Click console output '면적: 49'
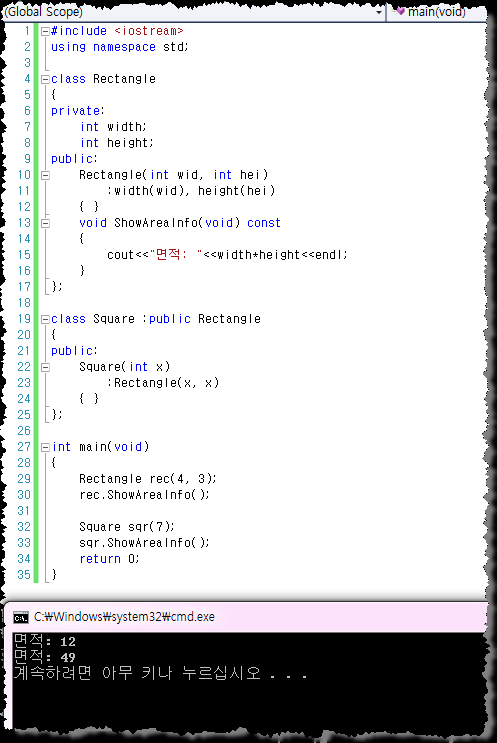 click(45, 657)
